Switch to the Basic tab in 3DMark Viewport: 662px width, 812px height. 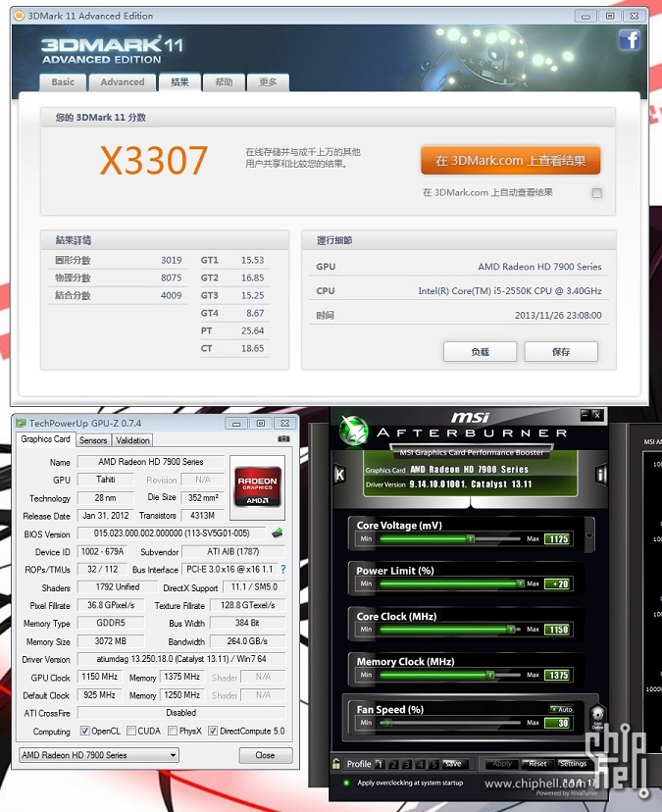63,82
